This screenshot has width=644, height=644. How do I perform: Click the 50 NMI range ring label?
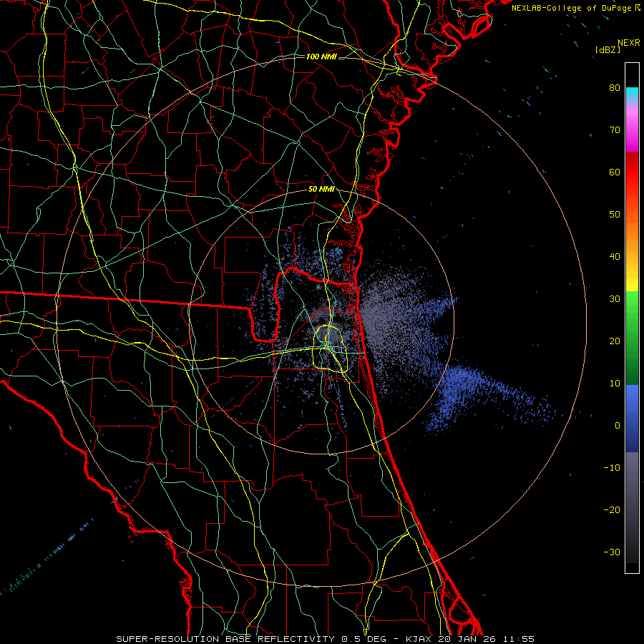[321, 190]
